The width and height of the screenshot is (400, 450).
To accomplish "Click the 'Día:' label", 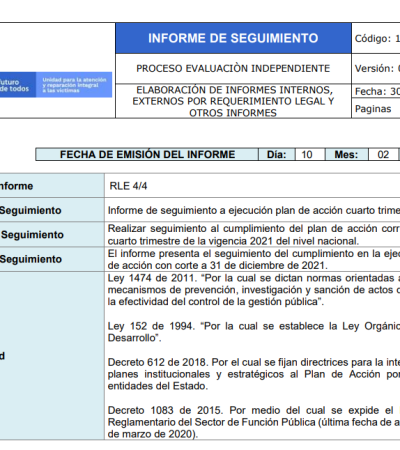I will (x=277, y=155).
